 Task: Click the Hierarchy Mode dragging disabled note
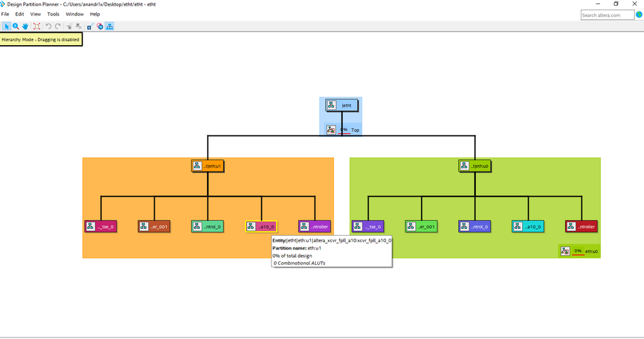tap(41, 40)
